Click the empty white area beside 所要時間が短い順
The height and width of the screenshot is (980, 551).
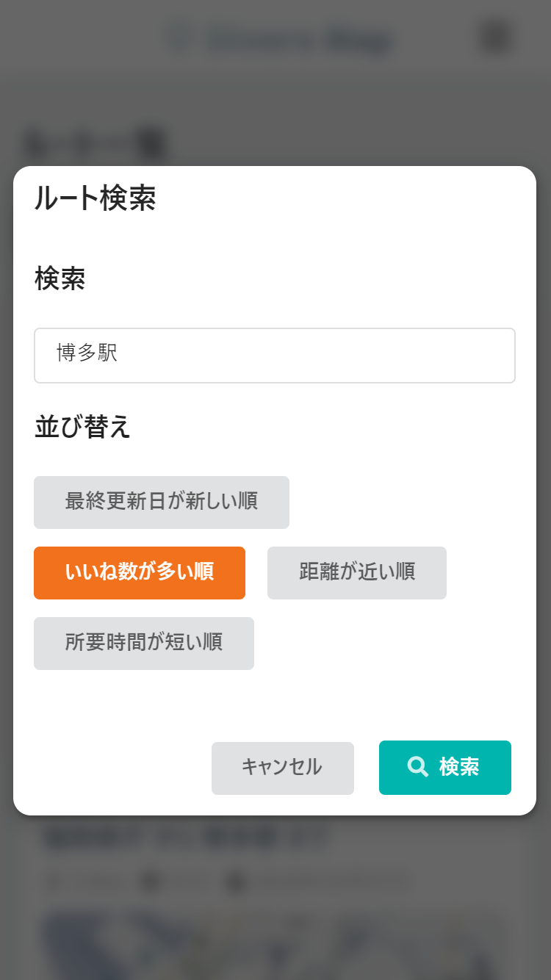point(389,644)
